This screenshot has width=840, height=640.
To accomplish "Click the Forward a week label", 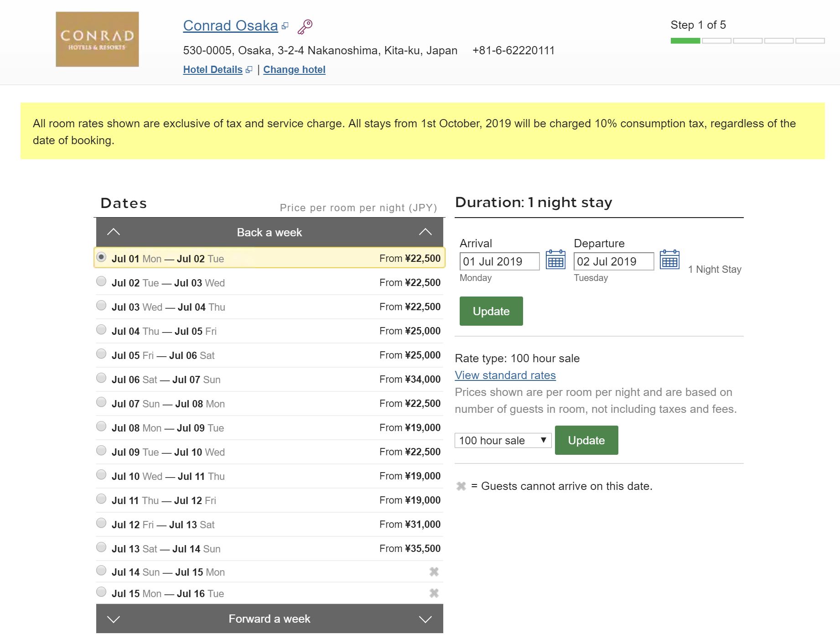I will click(269, 619).
